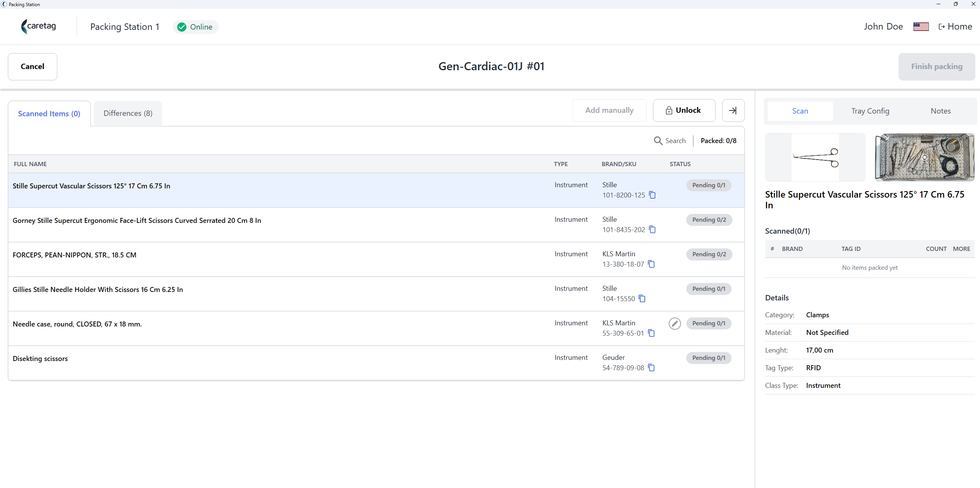This screenshot has height=488, width=980.
Task: Click the search magnifier icon
Action: pos(658,141)
